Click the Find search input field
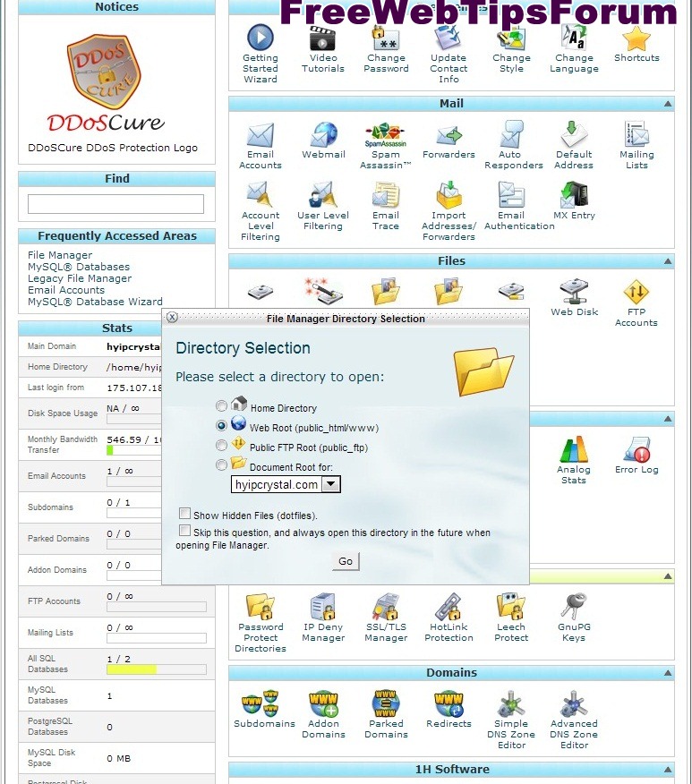692x784 pixels. click(x=115, y=204)
